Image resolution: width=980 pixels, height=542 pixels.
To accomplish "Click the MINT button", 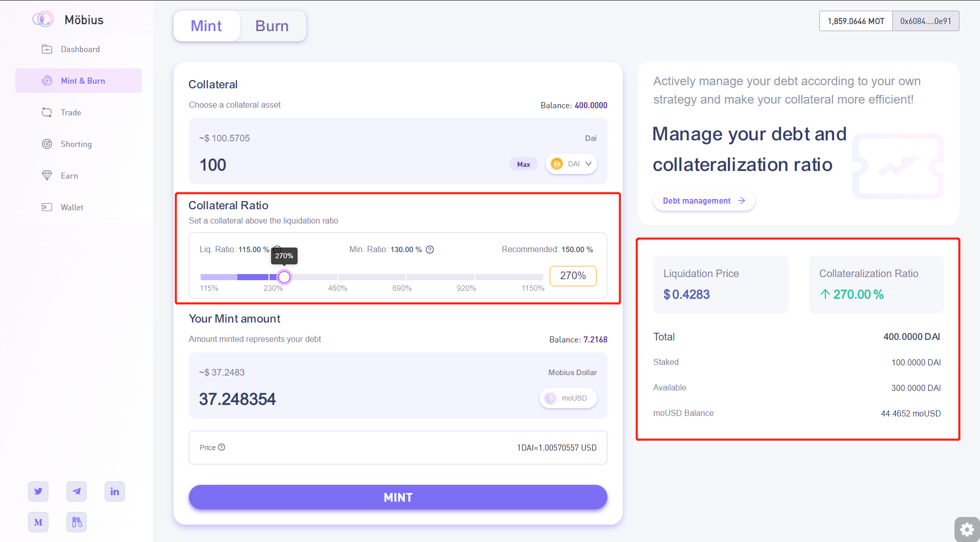I will click(398, 497).
